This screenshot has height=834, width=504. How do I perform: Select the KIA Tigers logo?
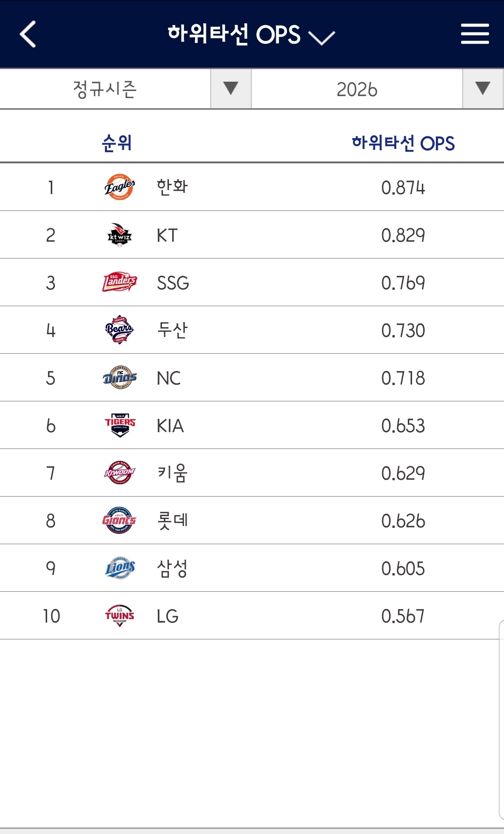[x=119, y=425]
